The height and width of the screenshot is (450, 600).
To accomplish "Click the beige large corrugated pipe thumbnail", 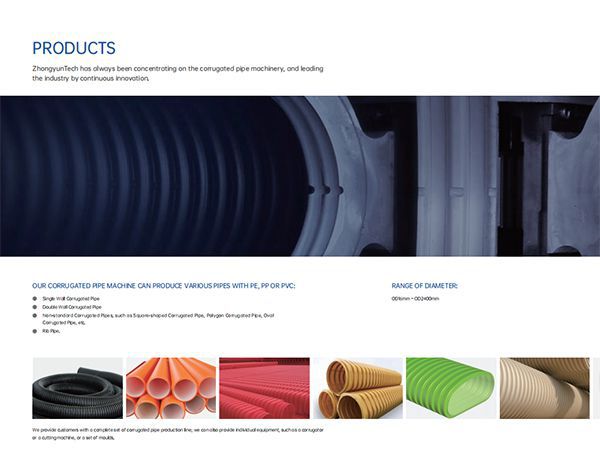I will pos(545,388).
